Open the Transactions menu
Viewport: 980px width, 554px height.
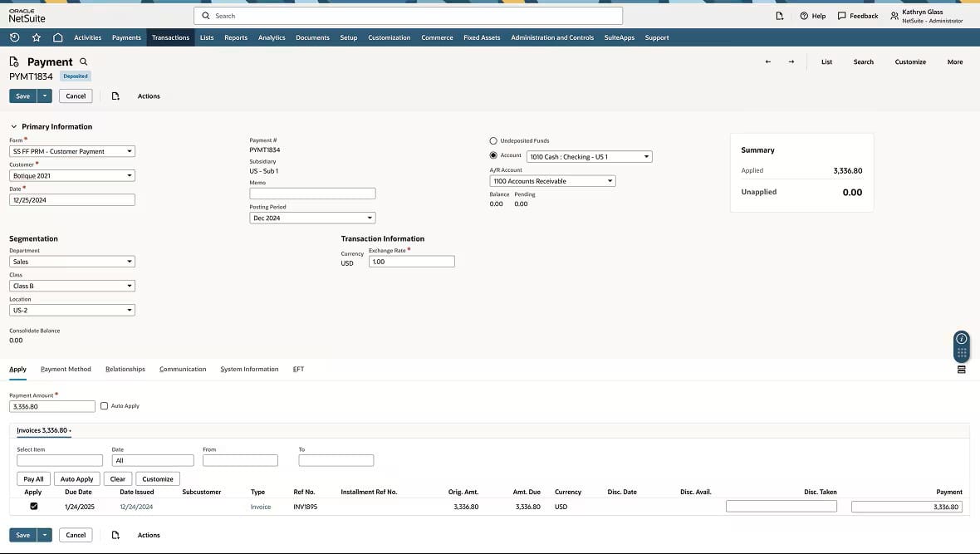coord(170,37)
